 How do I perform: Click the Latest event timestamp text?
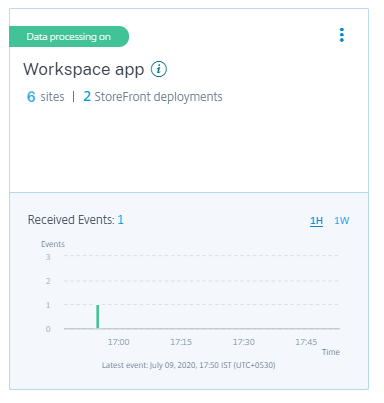click(x=189, y=365)
